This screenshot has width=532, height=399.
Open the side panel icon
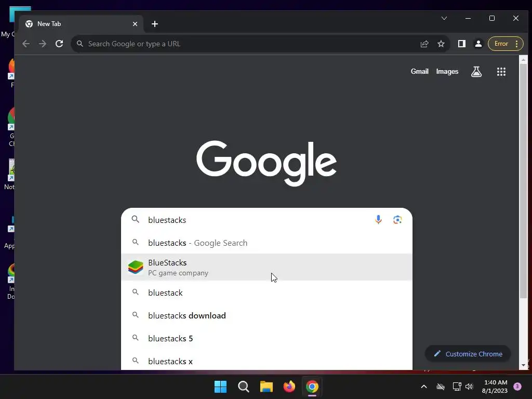coord(461,44)
